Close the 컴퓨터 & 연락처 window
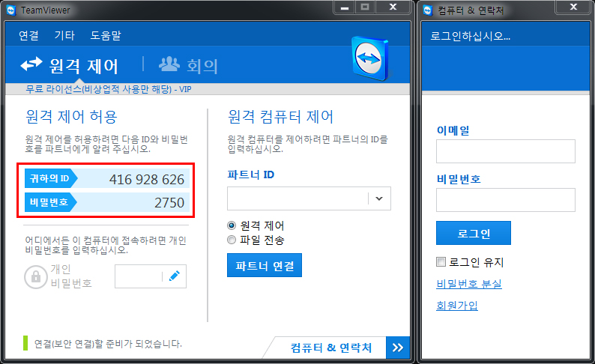The height and width of the screenshot is (364, 595). 574,7
